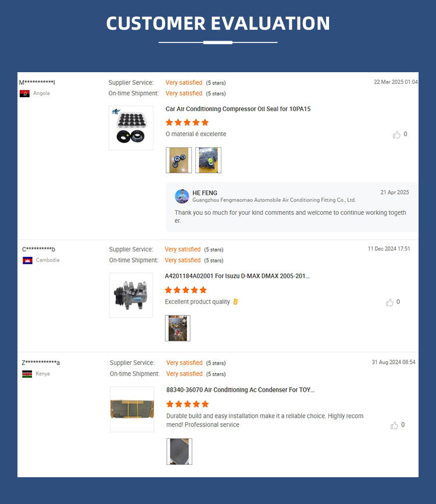This screenshot has width=436, height=504.
Task: Open the oil seal product thumbnail
Action: click(131, 128)
